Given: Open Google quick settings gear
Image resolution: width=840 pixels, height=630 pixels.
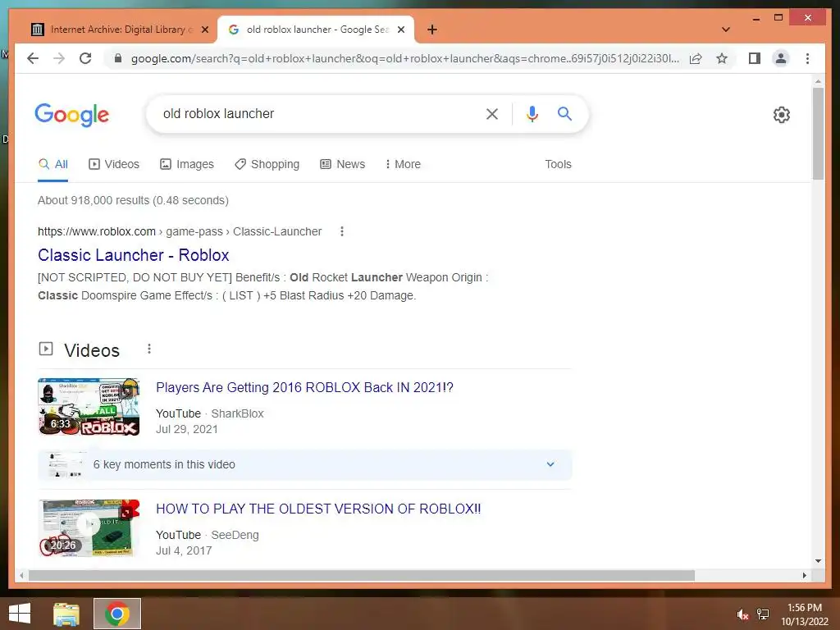Looking at the screenshot, I should 781,115.
